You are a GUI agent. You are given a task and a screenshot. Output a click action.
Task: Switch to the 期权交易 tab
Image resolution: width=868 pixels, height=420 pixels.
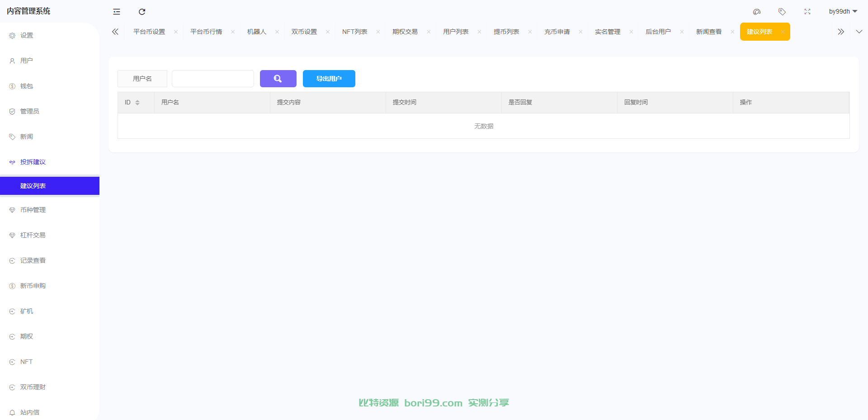click(x=405, y=32)
